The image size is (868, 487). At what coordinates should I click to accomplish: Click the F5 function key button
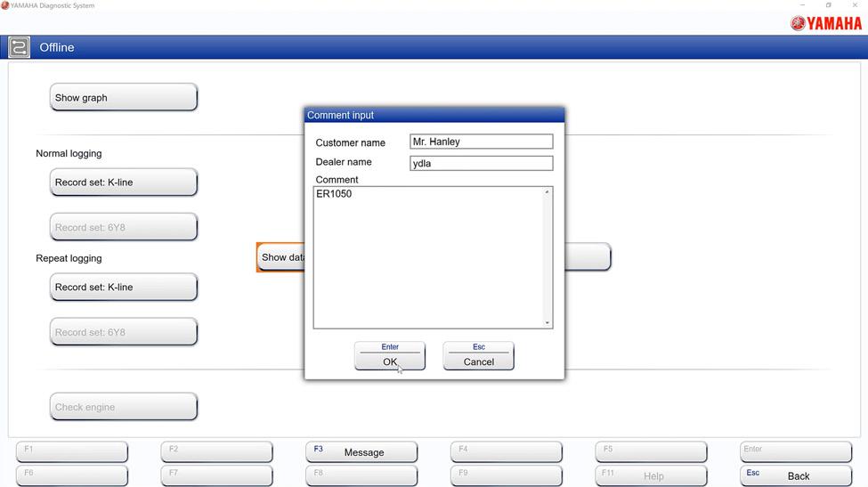click(651, 451)
